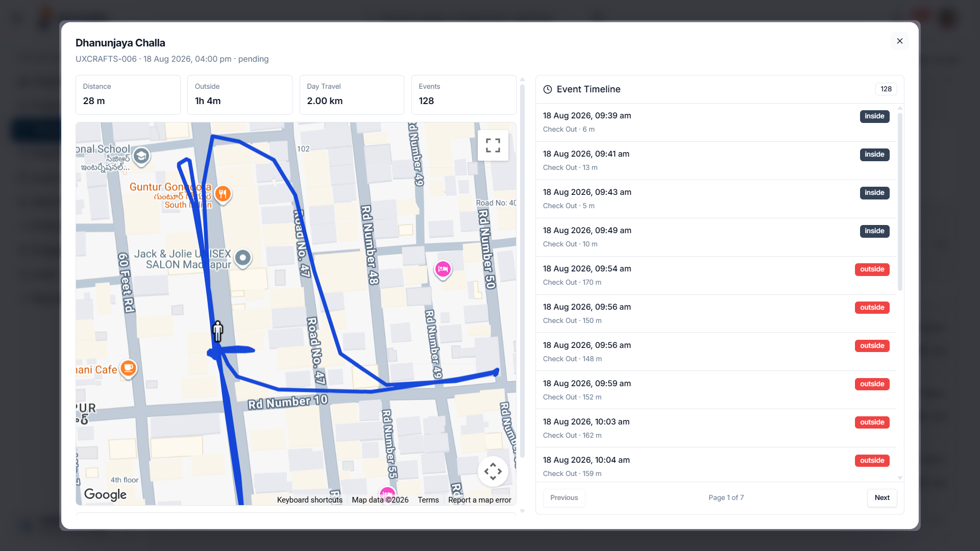This screenshot has height=551, width=980.
Task: Click the outside badge for Check Out 148 m
Action: 872,346
